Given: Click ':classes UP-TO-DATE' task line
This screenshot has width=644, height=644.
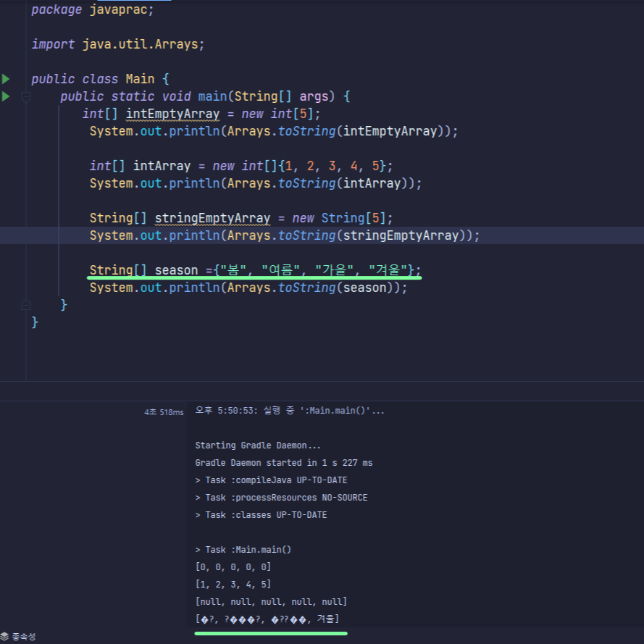Looking at the screenshot, I should tap(262, 515).
